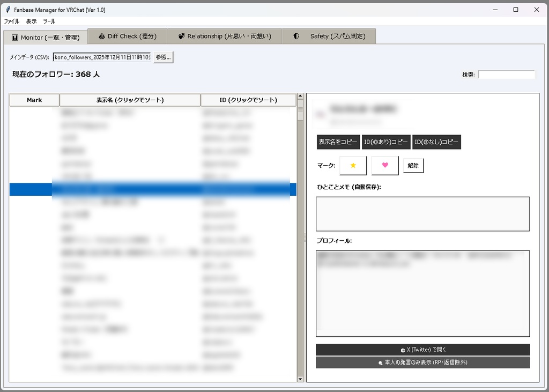Click the 解除 unmark button

tap(413, 165)
